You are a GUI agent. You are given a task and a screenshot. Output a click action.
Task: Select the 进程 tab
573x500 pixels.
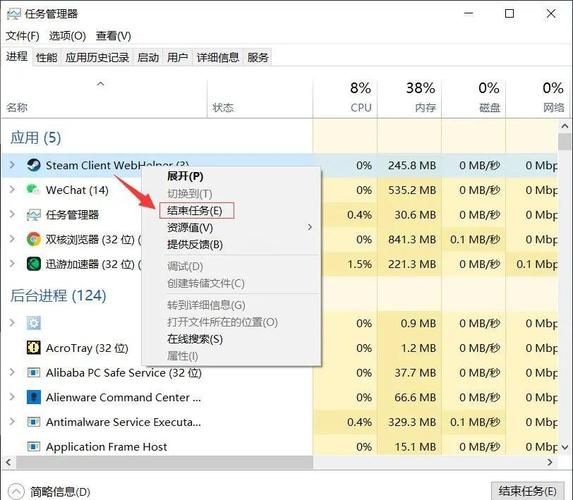[17, 57]
